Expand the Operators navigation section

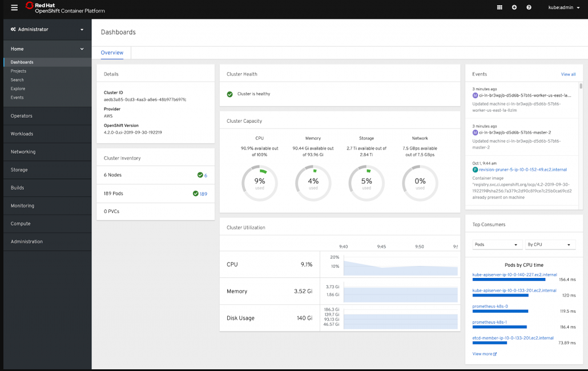(22, 116)
